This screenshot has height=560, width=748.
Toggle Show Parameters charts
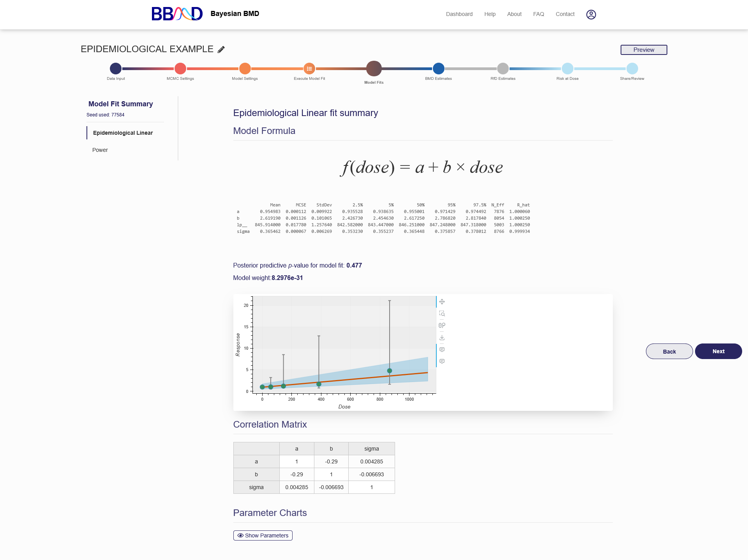coord(263,535)
